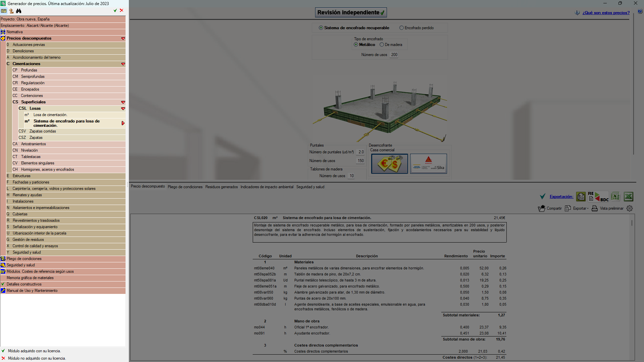Open the Q Cubiertas chapter
Image resolution: width=644 pixels, height=362 pixels.
(66, 214)
